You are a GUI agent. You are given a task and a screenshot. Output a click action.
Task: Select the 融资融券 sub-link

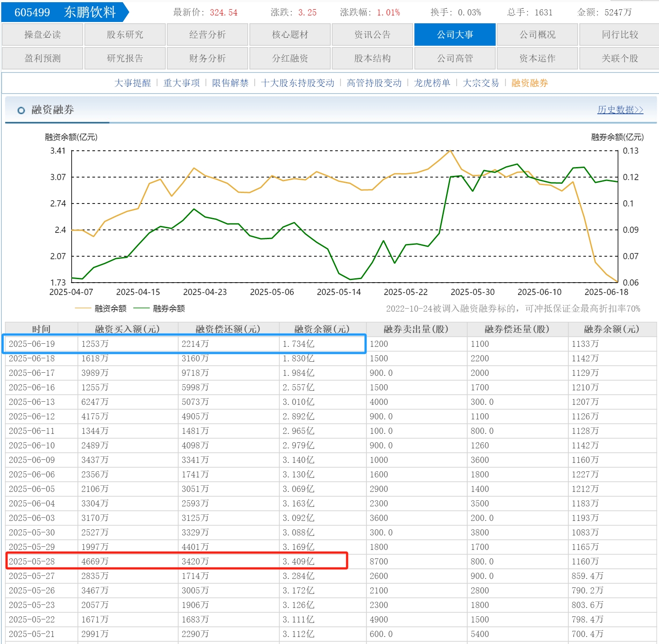(x=530, y=83)
